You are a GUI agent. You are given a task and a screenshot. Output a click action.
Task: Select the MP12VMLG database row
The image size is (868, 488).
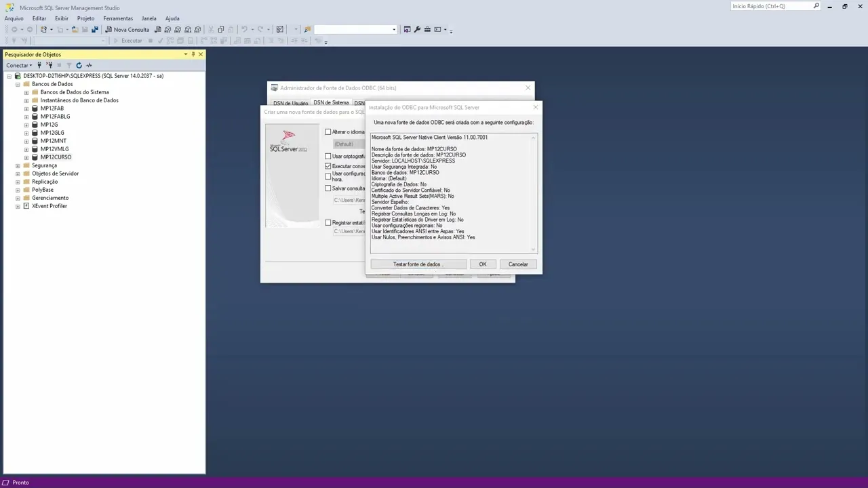(54, 149)
